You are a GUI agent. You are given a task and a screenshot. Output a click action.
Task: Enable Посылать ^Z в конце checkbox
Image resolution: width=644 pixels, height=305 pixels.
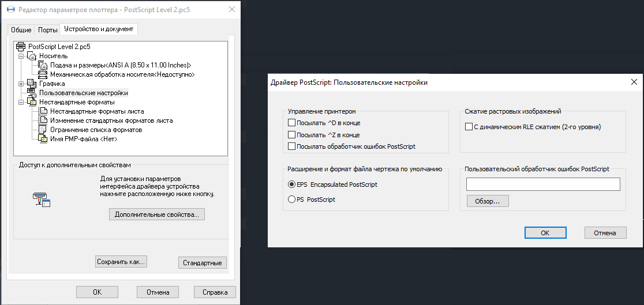pos(291,135)
